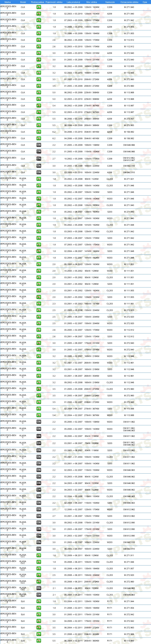Click diesel ON icon in CLK 2.7 OM 612.962 row
151x644 pixels.
pyautogui.click(x=39, y=159)
